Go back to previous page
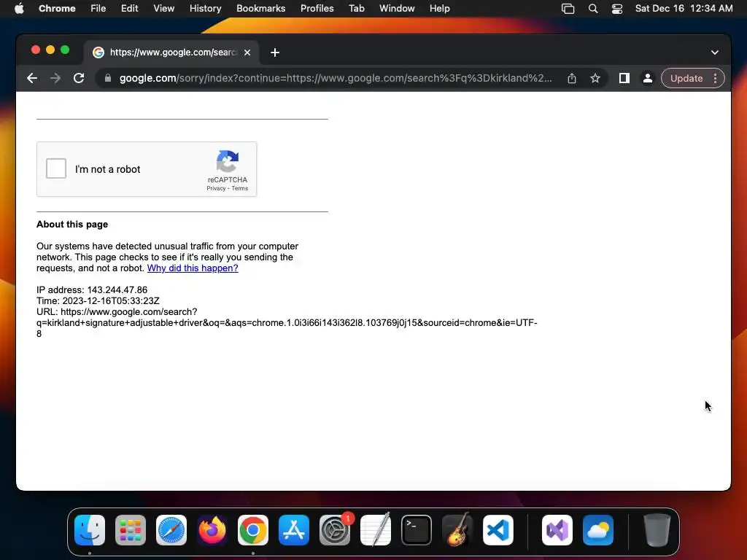This screenshot has width=747, height=560. [32, 78]
